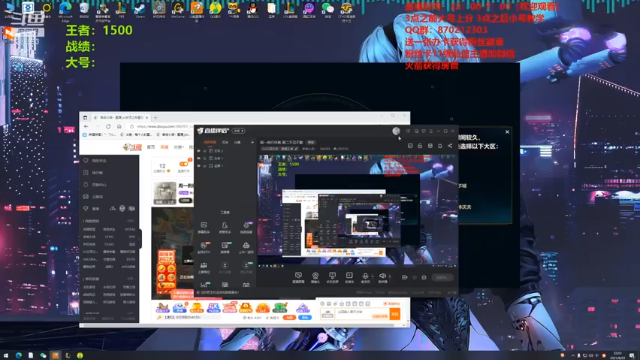
Task: Click the browser home button
Action: coord(119,127)
